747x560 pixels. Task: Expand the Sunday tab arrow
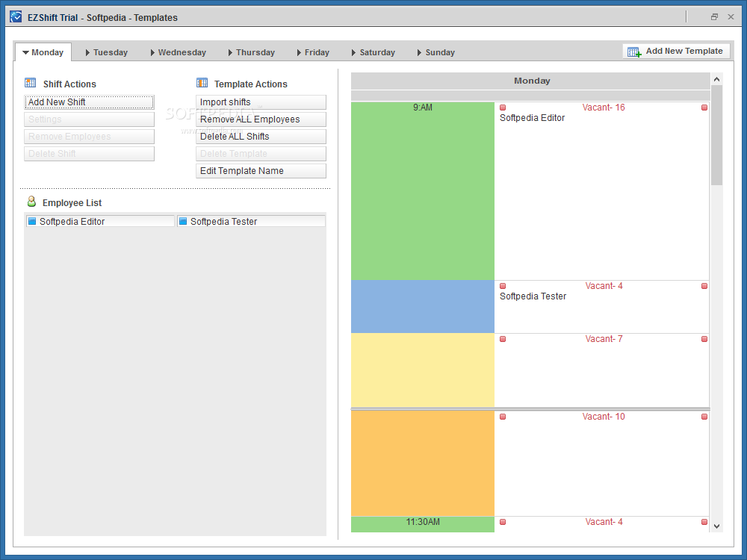(419, 52)
